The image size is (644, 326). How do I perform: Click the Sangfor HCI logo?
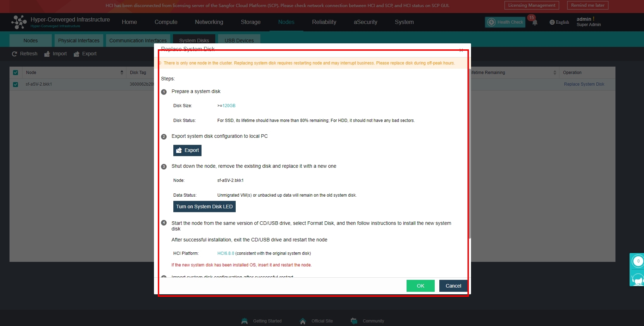click(x=19, y=22)
